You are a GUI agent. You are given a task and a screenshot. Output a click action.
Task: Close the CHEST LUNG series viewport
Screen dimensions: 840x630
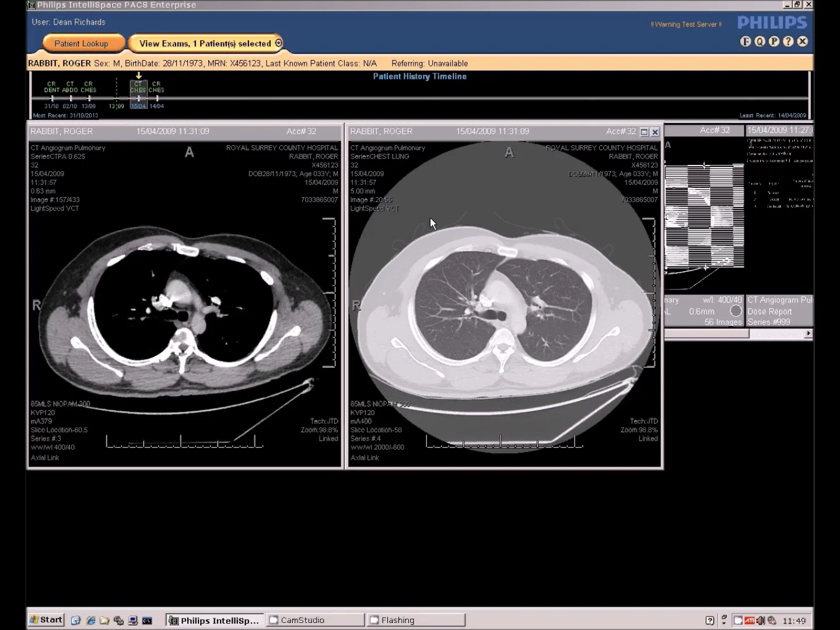pos(655,132)
